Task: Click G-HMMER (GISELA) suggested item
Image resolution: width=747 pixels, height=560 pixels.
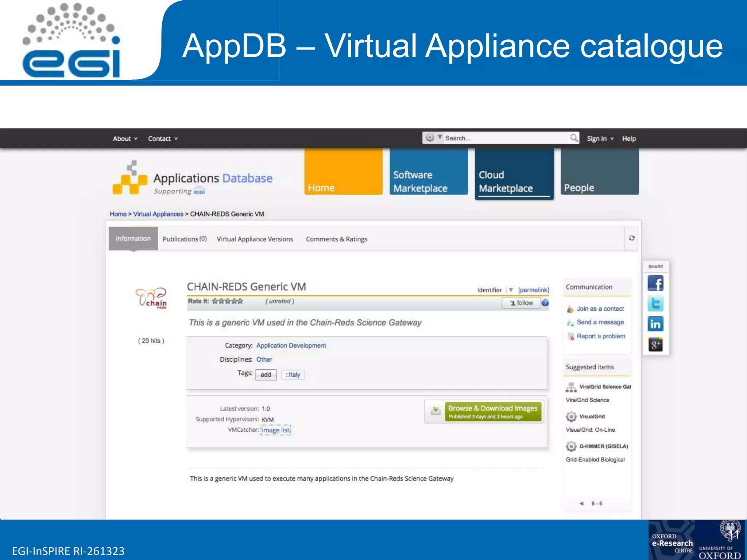Action: pyautogui.click(x=604, y=446)
